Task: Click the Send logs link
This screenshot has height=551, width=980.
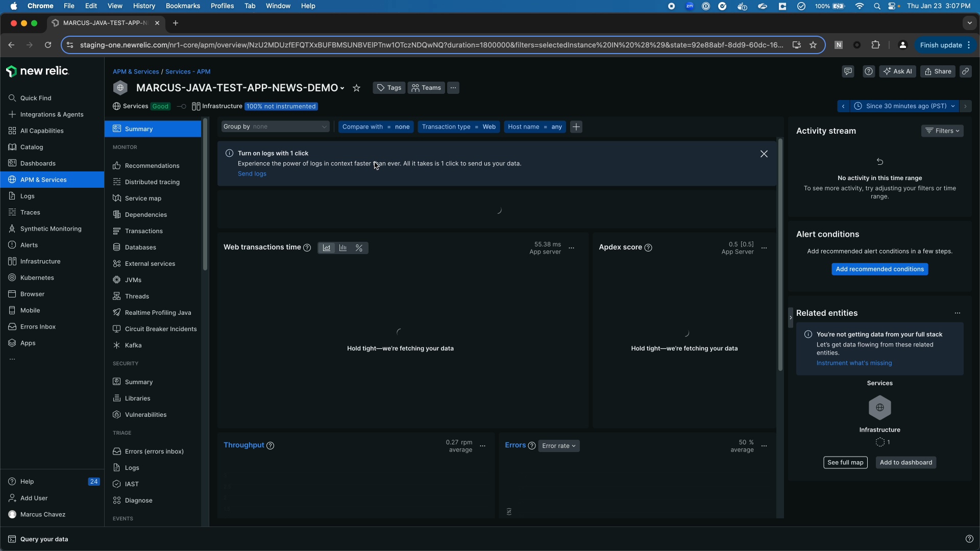Action: 252,174
